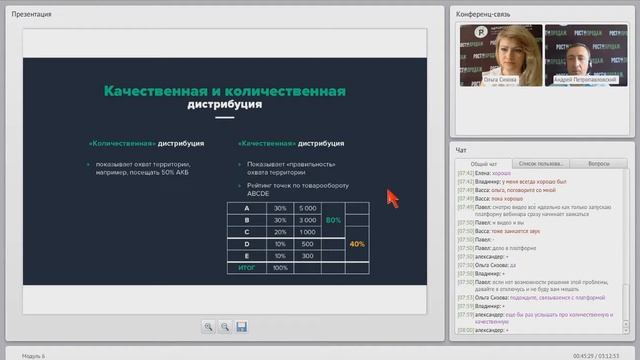Viewport: 640px width, 360px height.
Task: Zoom out of the presentation slide
Action: (225, 327)
